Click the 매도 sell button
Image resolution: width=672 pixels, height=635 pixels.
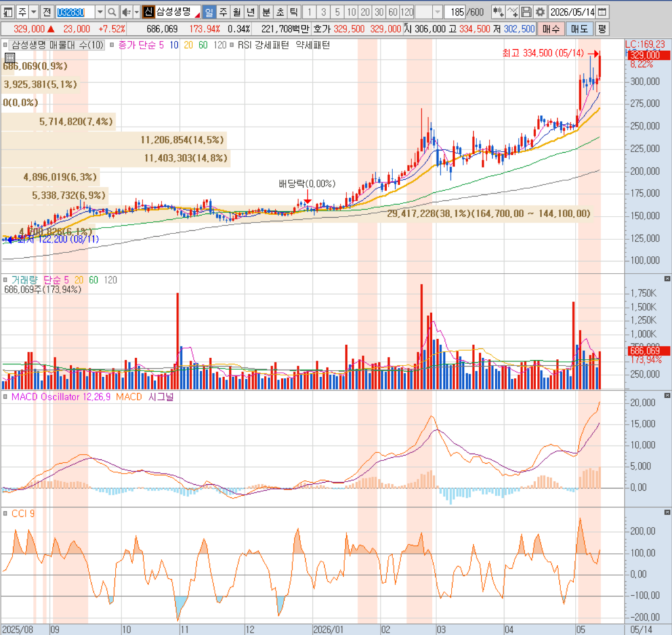[579, 29]
